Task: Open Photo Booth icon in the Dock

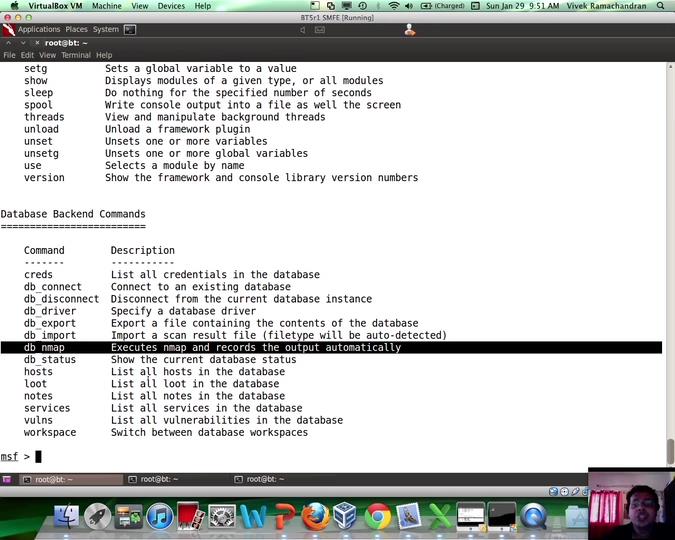Action: click(190, 516)
